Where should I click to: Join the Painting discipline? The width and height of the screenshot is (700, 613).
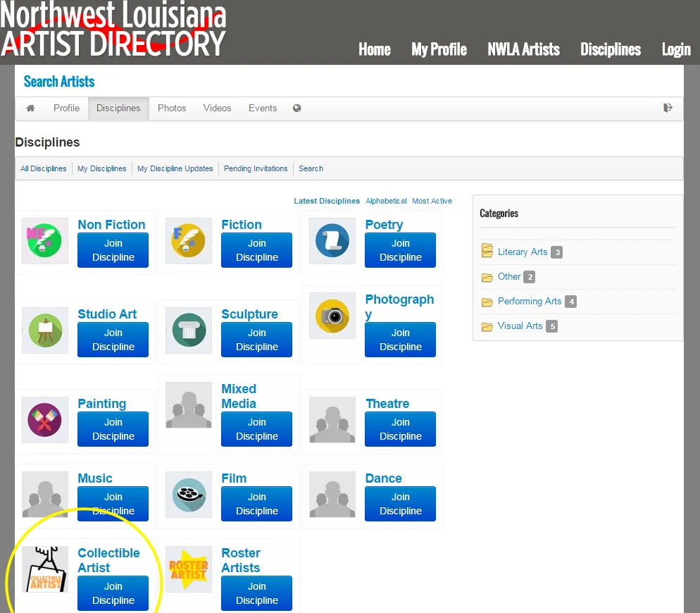tap(113, 429)
